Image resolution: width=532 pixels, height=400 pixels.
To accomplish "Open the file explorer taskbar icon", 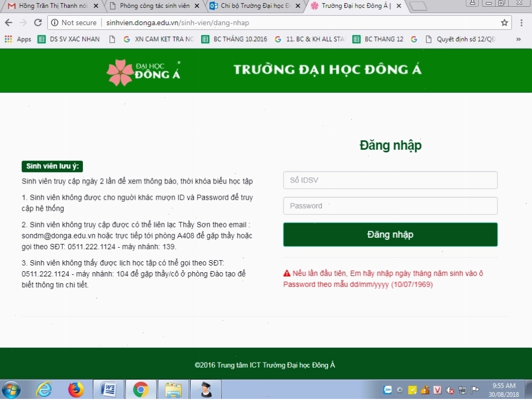I will (x=174, y=390).
